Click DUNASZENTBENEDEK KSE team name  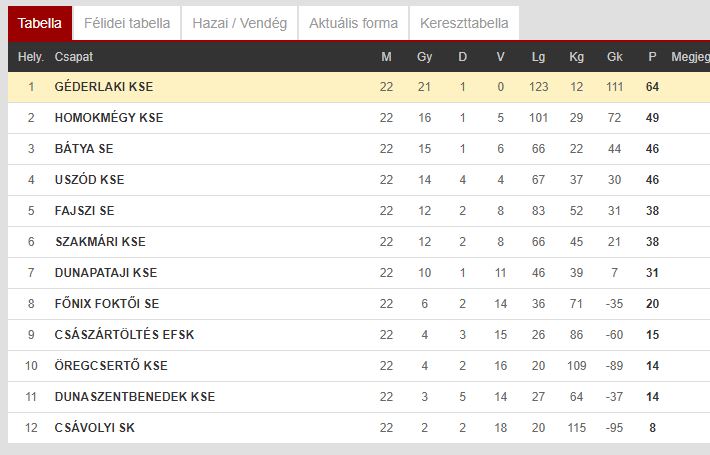click(x=134, y=397)
